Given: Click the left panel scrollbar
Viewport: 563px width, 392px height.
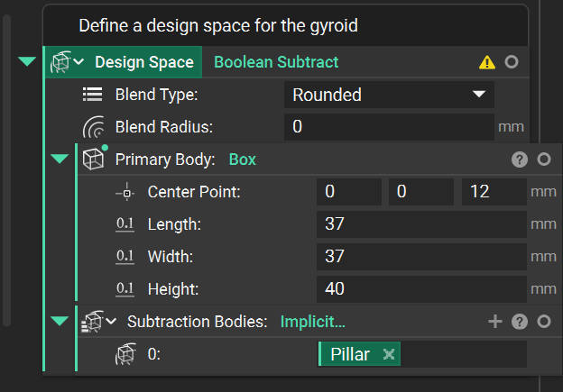Looking at the screenshot, I should [x=6, y=170].
